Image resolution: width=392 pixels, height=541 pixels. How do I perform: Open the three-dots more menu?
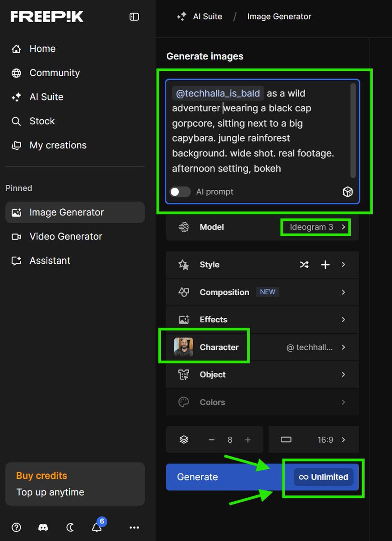[x=134, y=527]
